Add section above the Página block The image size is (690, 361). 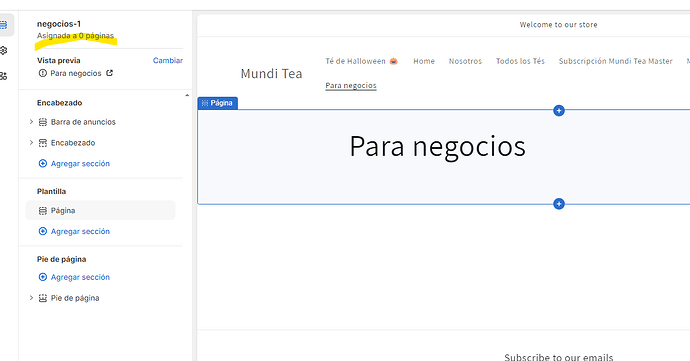click(559, 111)
